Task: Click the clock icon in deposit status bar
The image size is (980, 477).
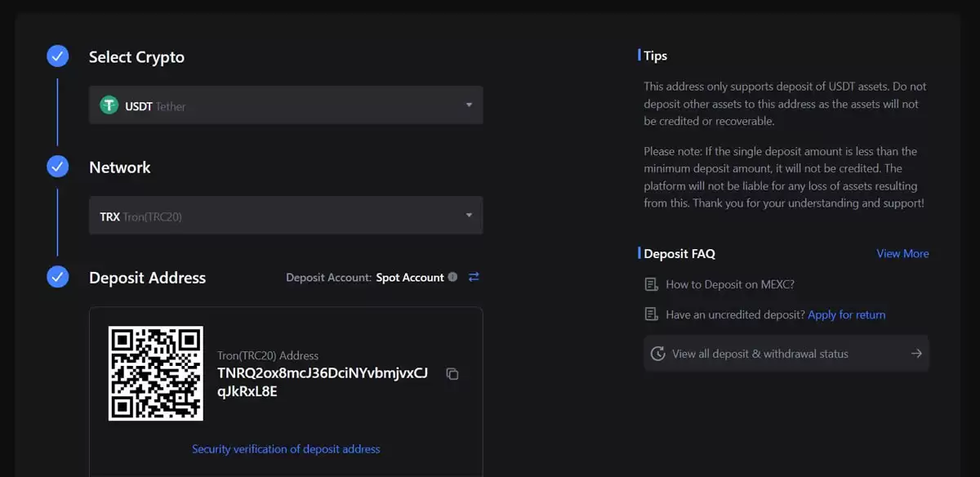Action: point(657,354)
